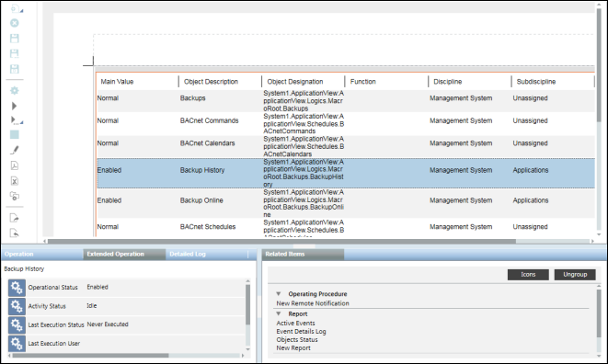Click the Delete circle-x icon in toolbar
Image resolution: width=608 pixels, height=364 pixels.
[15, 23]
